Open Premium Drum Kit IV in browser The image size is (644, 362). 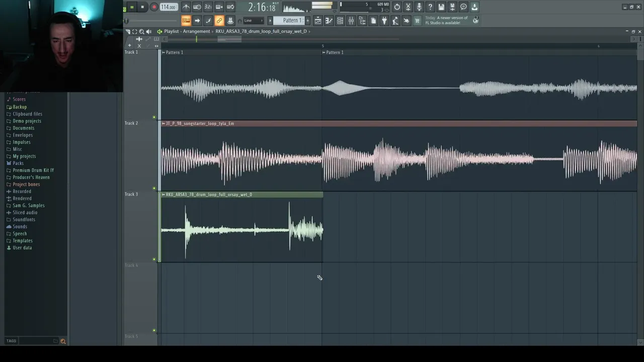coord(33,170)
